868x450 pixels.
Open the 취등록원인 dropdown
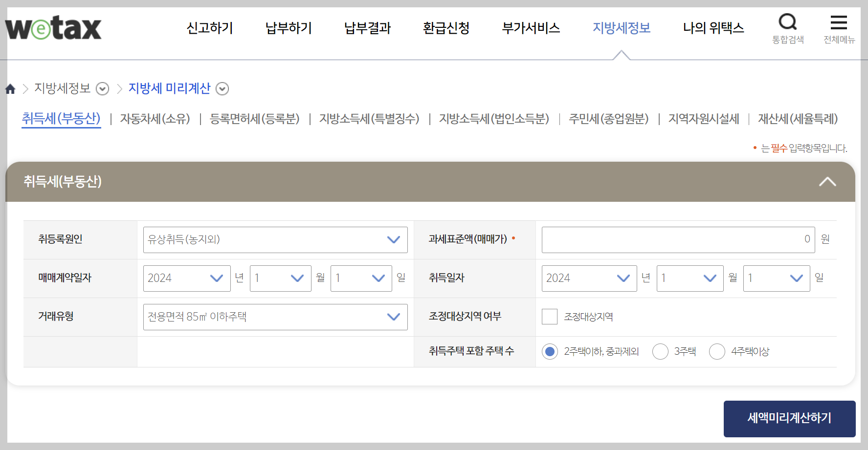click(275, 240)
